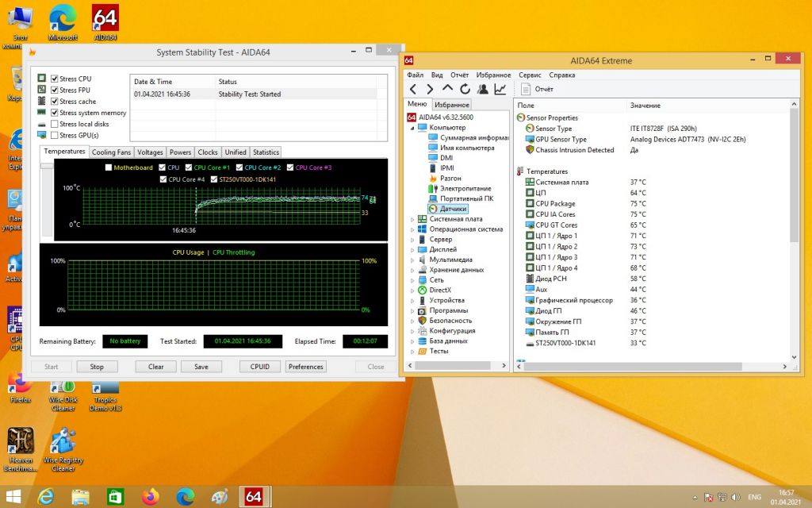Open Wise Registry Cleaner desktop icon

tap(63, 449)
